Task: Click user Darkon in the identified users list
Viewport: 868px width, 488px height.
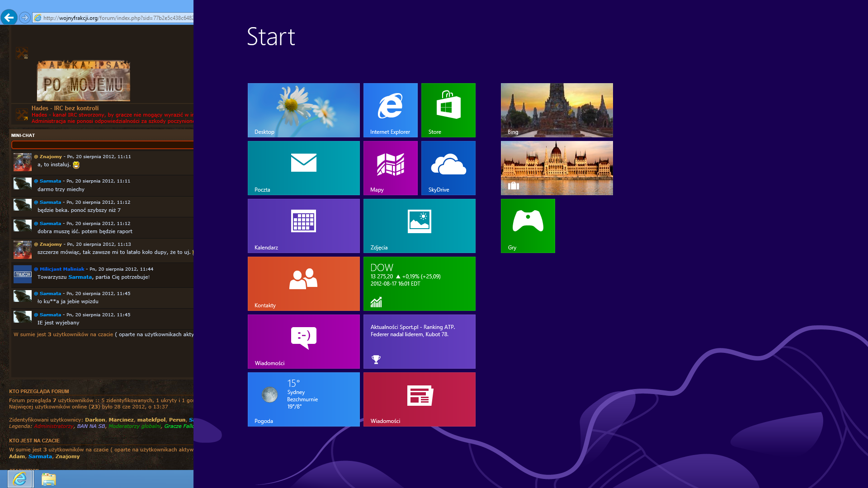Action: point(95,420)
